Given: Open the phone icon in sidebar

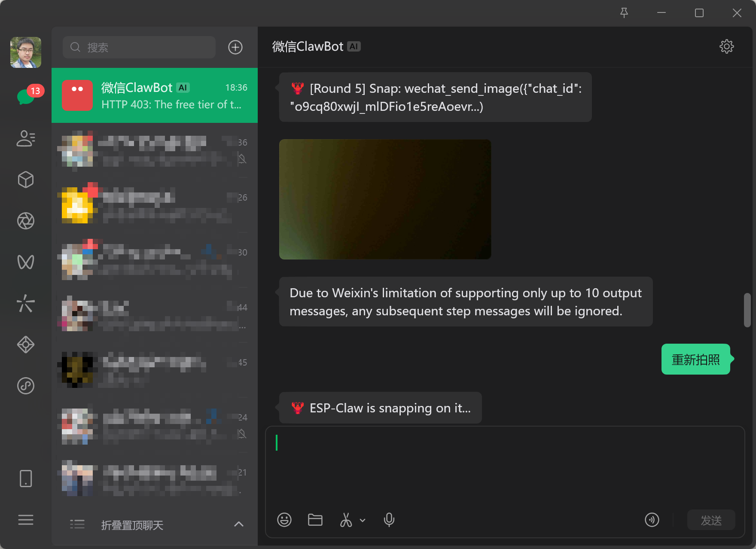Looking at the screenshot, I should [26, 478].
